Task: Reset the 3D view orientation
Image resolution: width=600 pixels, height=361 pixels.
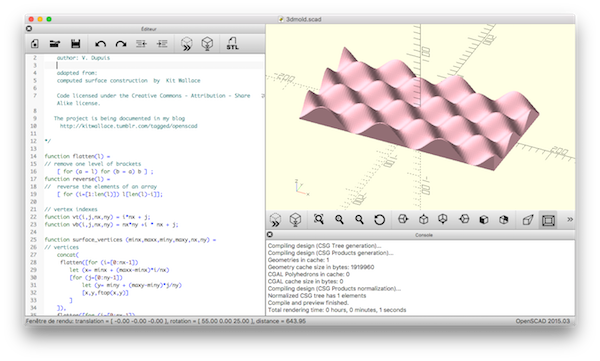Action: pyautogui.click(x=379, y=220)
